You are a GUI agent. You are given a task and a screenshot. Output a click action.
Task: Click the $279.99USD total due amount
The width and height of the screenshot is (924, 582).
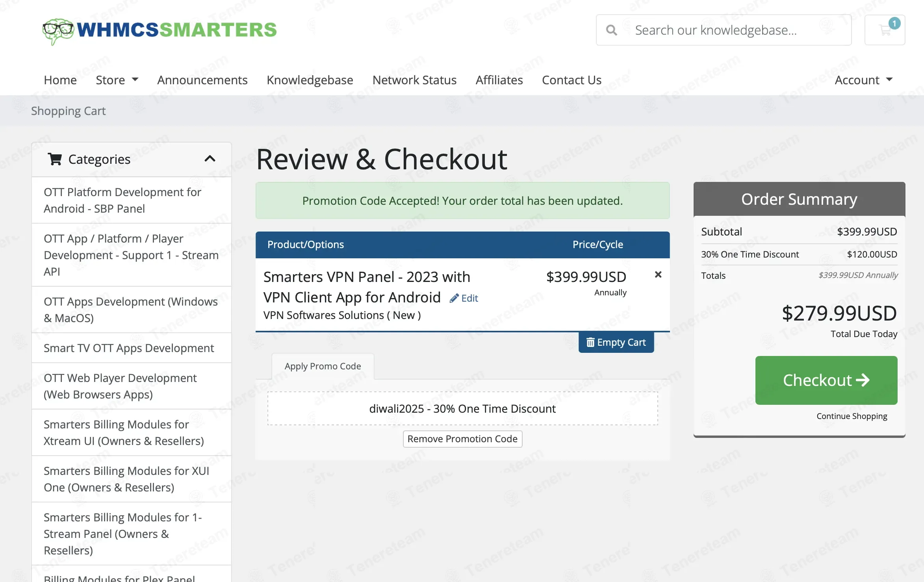(839, 313)
